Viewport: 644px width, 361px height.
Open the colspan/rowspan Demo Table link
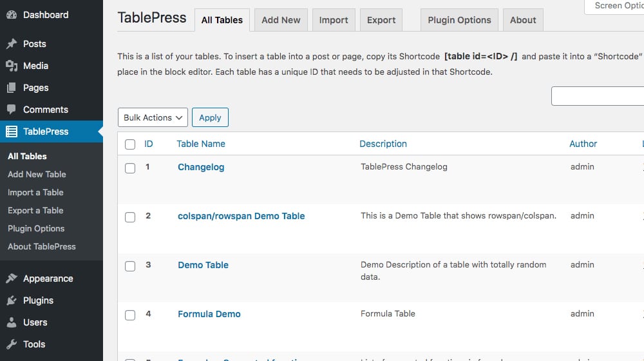coord(241,216)
